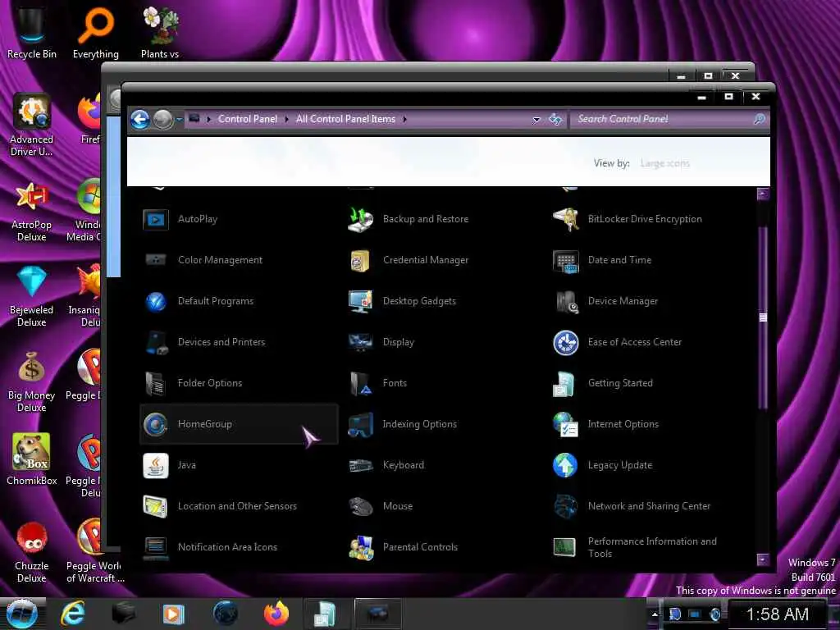Launch Internet Explorer from taskbar

[x=73, y=614]
